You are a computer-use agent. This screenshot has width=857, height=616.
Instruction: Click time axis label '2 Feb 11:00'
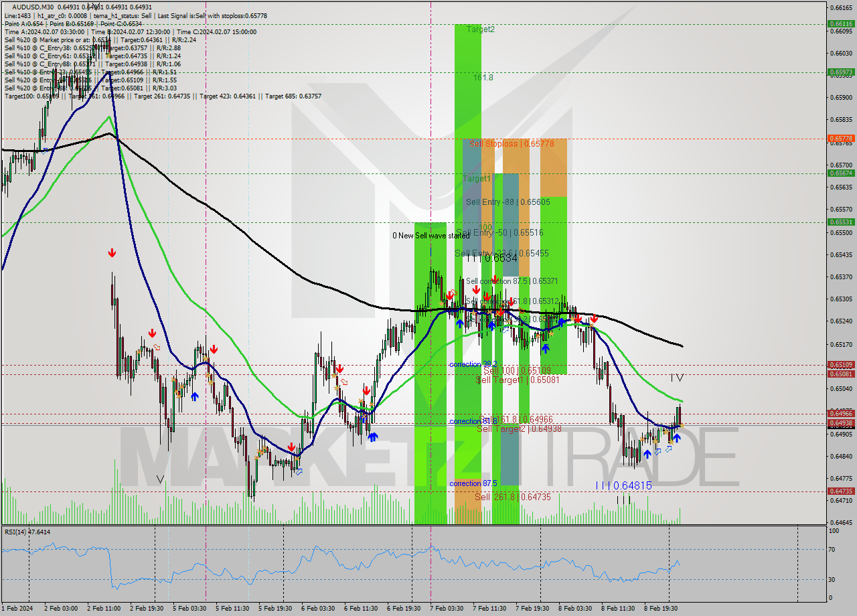[x=104, y=609]
